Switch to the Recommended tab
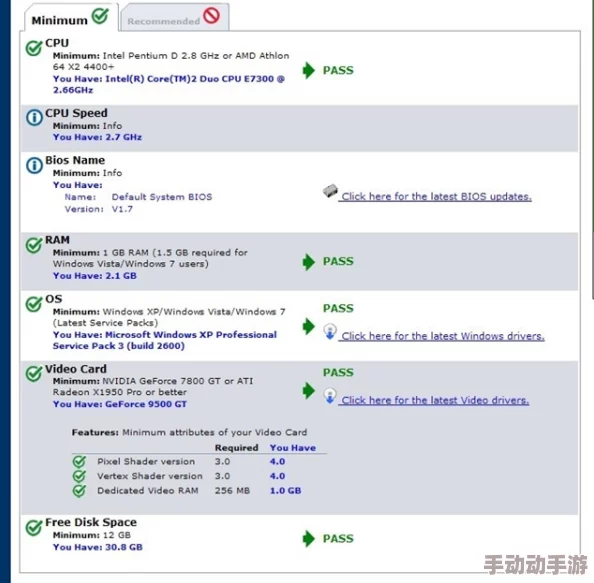 (x=174, y=17)
